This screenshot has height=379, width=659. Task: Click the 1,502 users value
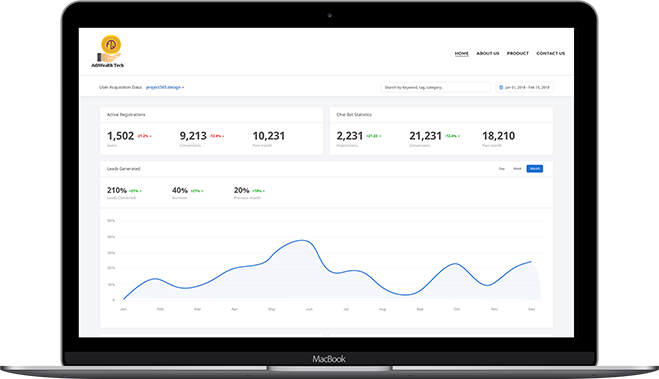pos(120,136)
